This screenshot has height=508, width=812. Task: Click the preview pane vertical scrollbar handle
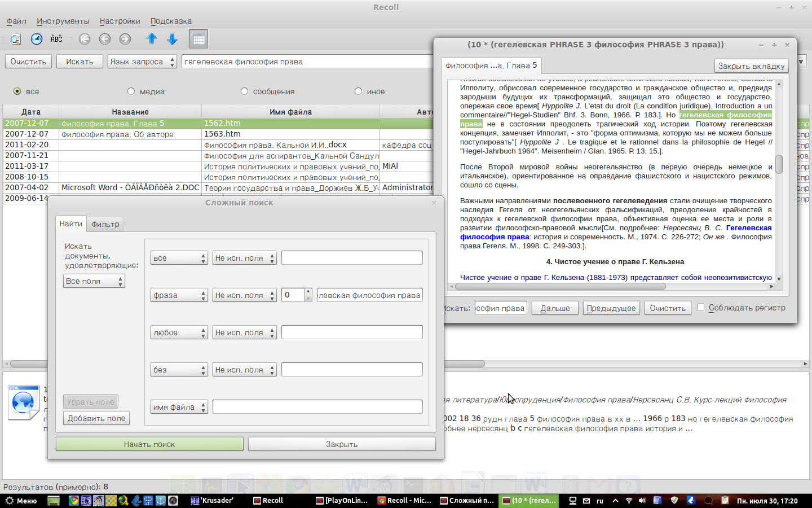(x=779, y=164)
